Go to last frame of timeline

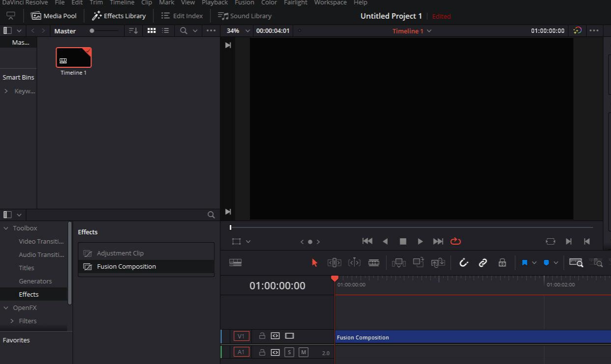click(438, 241)
